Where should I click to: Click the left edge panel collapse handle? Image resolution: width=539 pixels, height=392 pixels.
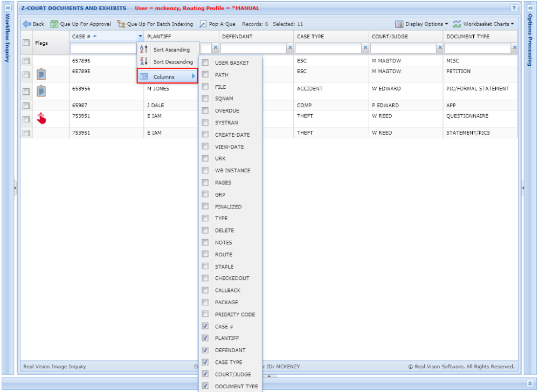tap(16, 188)
